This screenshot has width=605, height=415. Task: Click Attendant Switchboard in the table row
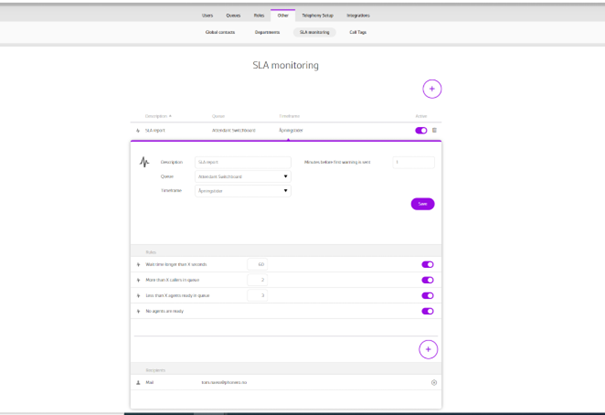(233, 131)
